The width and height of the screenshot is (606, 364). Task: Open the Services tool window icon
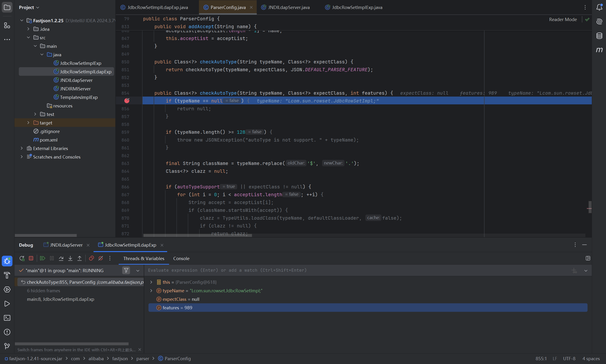coord(7,289)
